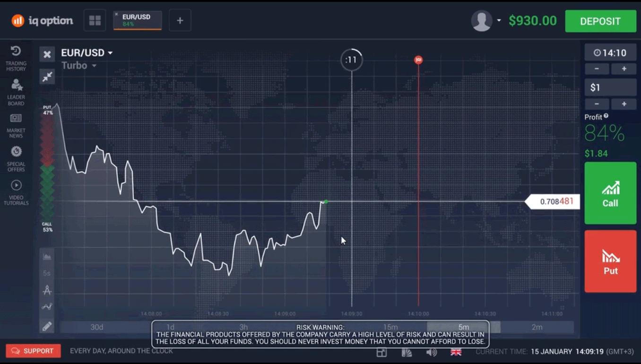Select the area chart type icon
The width and height of the screenshot is (641, 364).
[47, 257]
